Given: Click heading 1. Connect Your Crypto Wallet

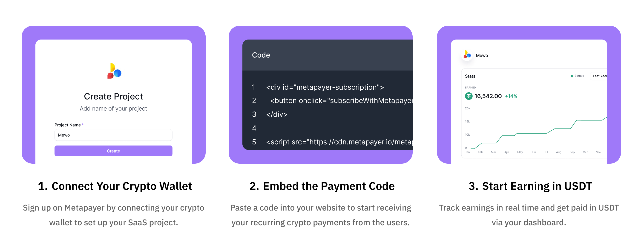Looking at the screenshot, I should [115, 186].
